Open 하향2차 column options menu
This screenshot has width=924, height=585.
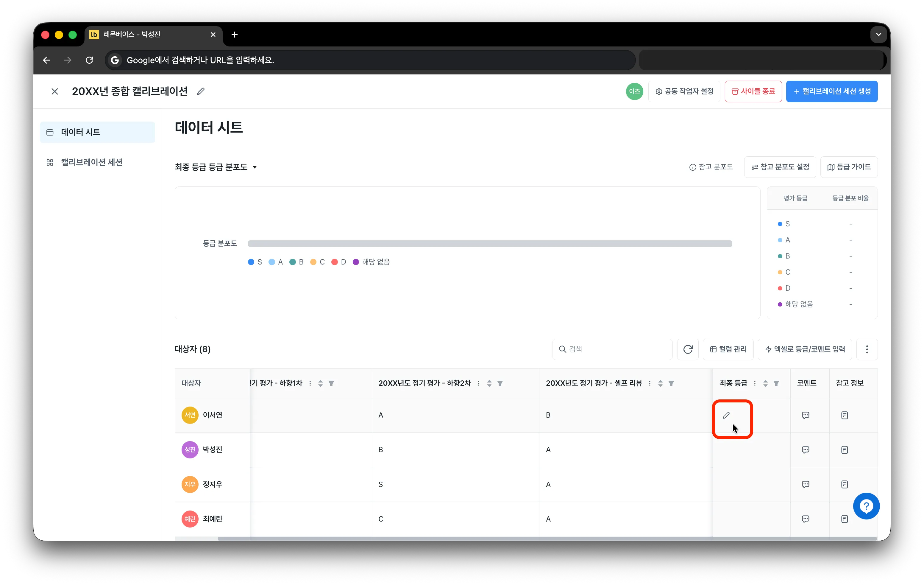point(478,383)
